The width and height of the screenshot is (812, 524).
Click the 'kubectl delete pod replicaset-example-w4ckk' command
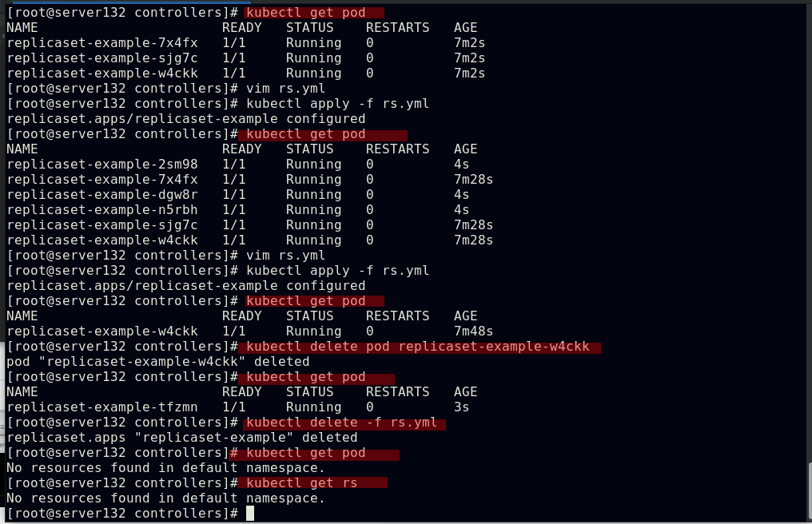tap(417, 347)
